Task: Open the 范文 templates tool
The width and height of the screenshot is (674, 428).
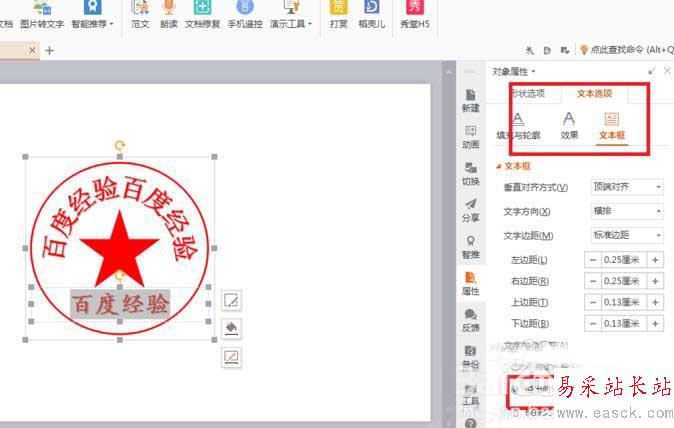Action: (x=140, y=15)
